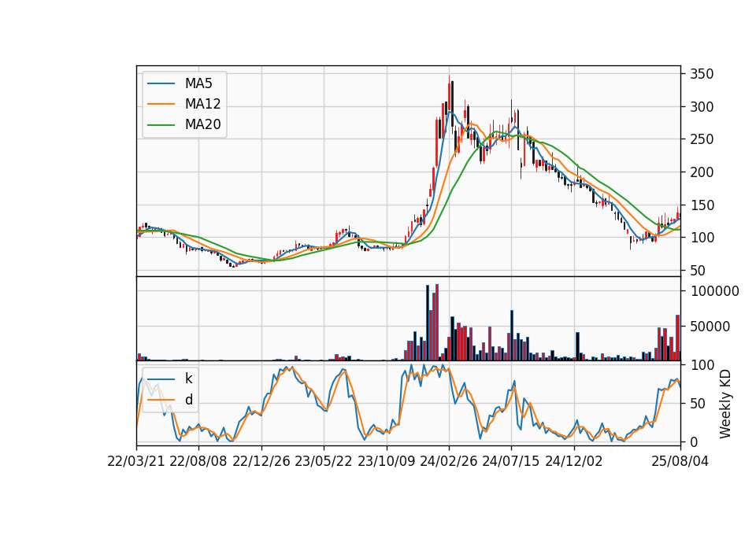This screenshot has height=543, width=756.
Task: Click the 300 price axis label
Action: 702,107
